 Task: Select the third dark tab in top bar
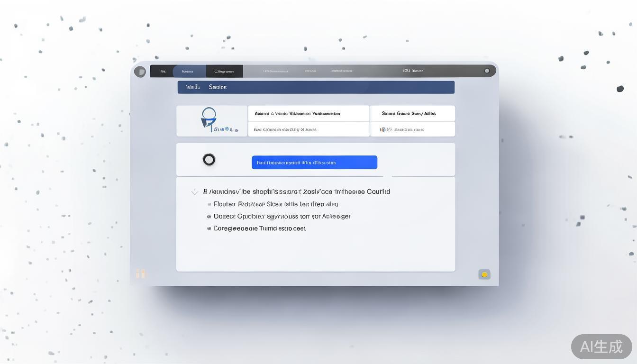225,72
